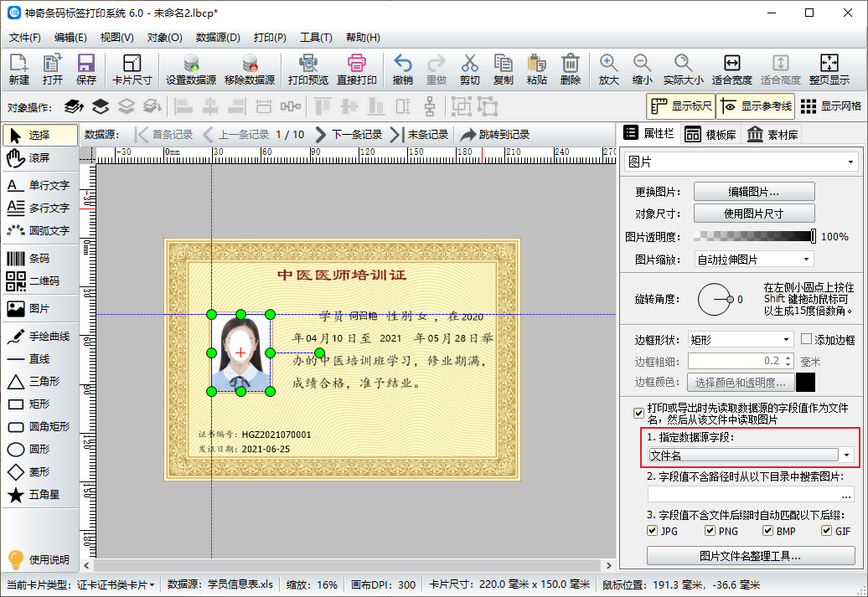Open a file with the 打开 icon
The width and height of the screenshot is (868, 597).
(53, 69)
